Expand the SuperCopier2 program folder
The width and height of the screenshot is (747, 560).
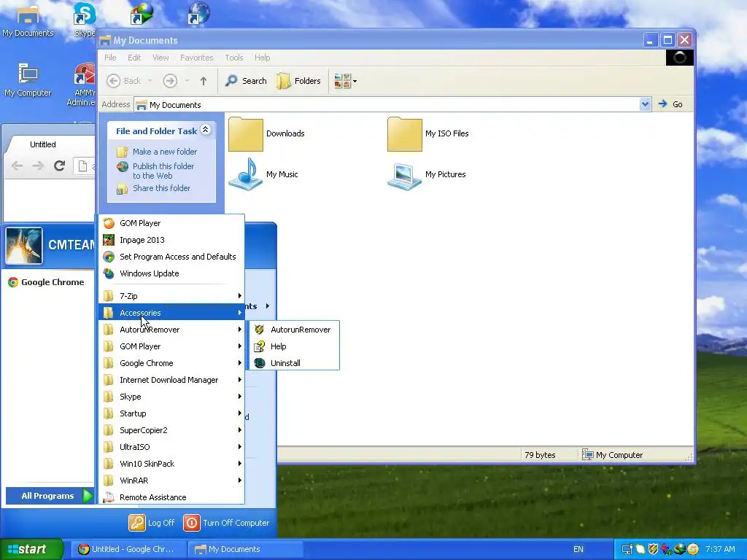point(171,430)
